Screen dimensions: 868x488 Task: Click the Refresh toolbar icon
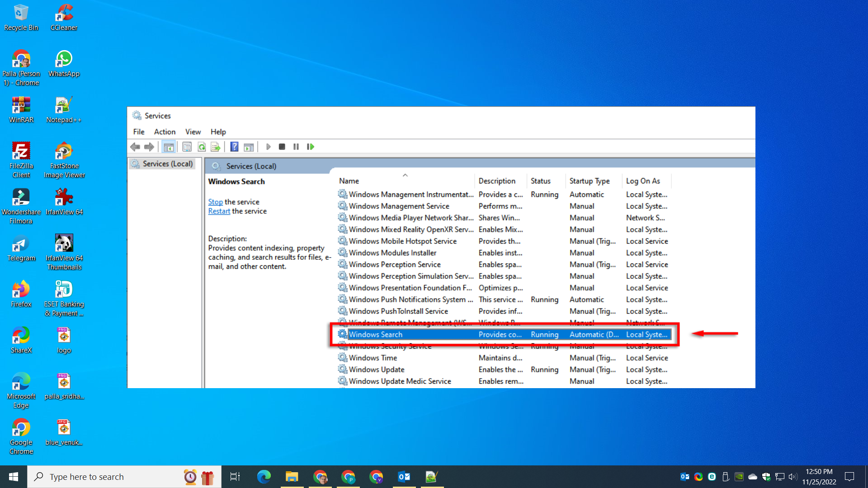point(202,147)
